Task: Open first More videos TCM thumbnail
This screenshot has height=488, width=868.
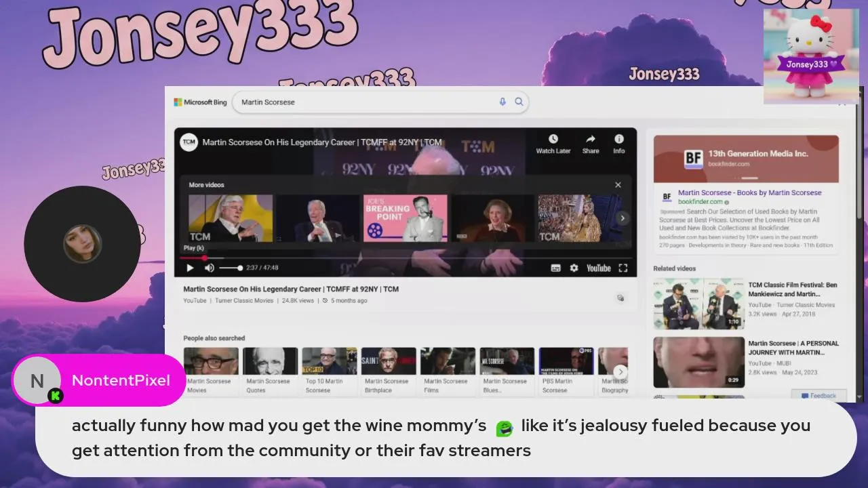Action: click(231, 218)
